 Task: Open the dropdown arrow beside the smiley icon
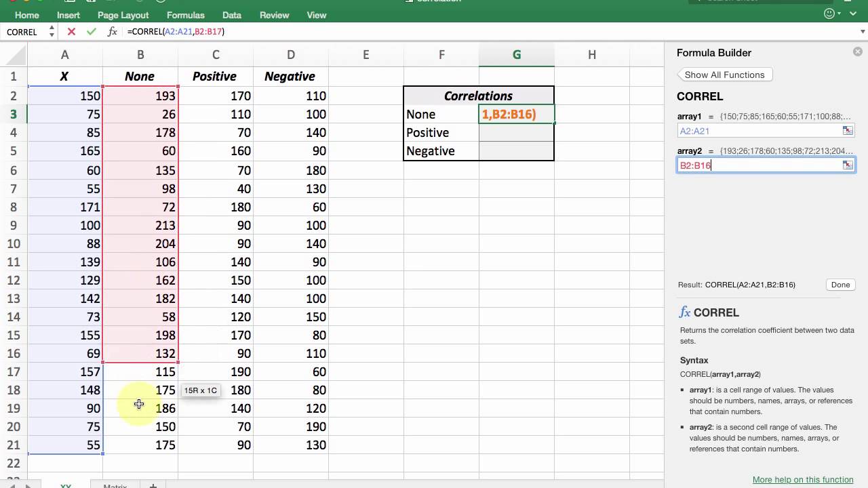[840, 14]
